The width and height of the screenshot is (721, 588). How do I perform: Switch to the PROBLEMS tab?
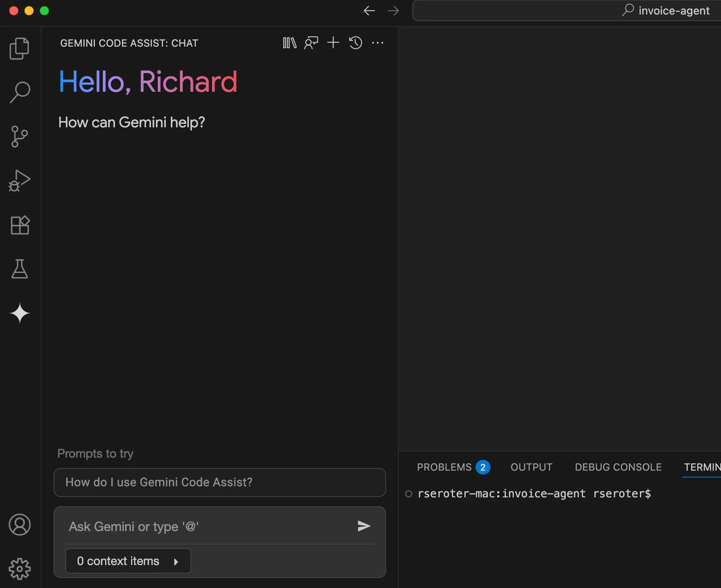click(x=444, y=467)
